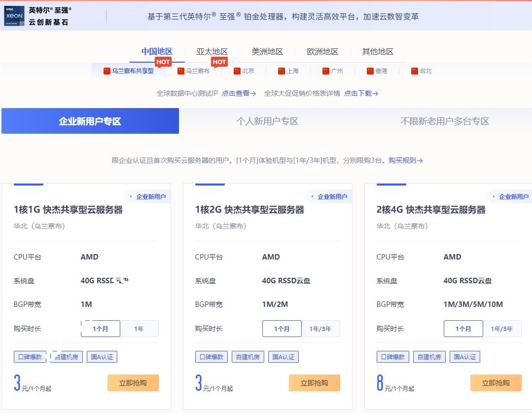This screenshot has width=532, height=413.
Task: Open 点击查看 data center test IP link
Action: point(239,93)
